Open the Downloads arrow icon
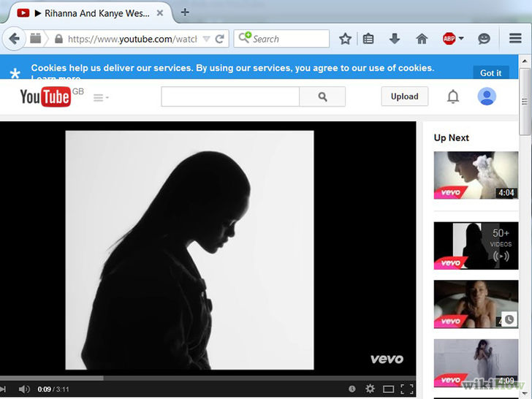Viewport: 532px width, 399px height. tap(395, 39)
